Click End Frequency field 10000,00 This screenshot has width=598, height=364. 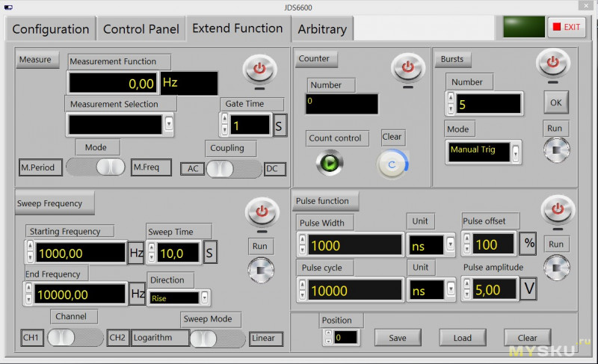tap(79, 294)
